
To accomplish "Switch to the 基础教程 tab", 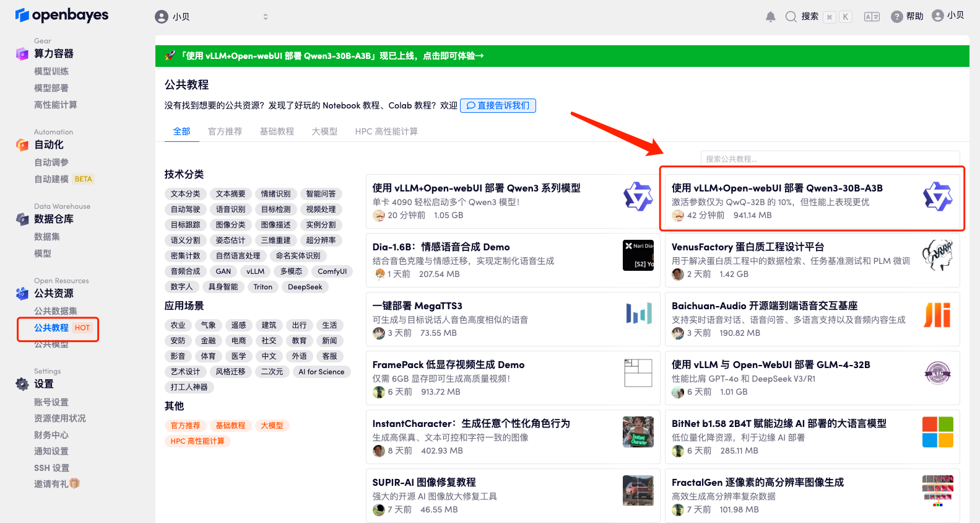I will point(277,131).
